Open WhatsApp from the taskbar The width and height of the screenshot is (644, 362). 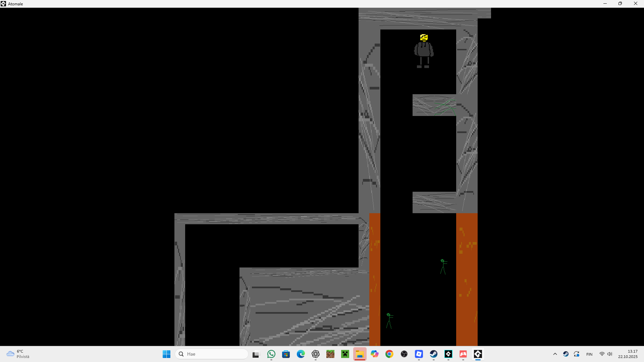point(271,354)
